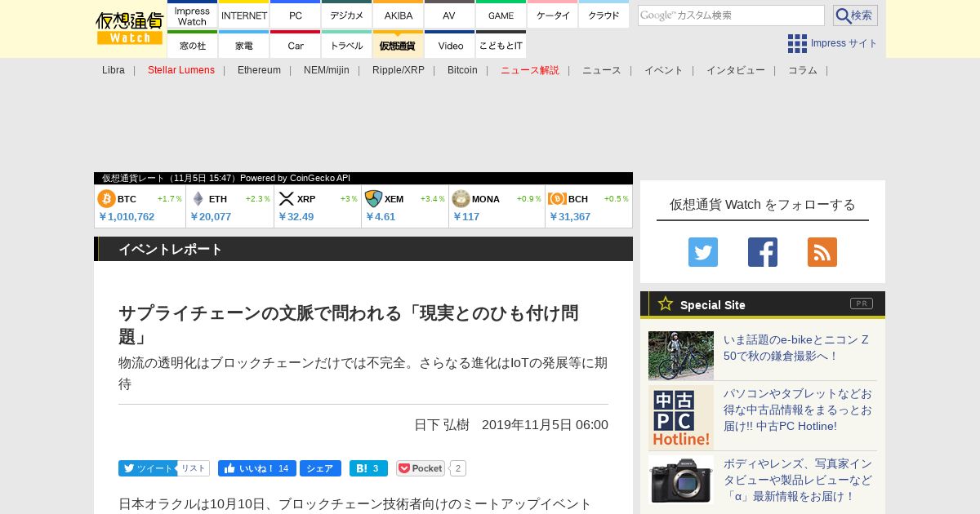Image resolution: width=980 pixels, height=514 pixels.
Task: Click the BTC price ￥1,010,762
Action: [x=127, y=217]
